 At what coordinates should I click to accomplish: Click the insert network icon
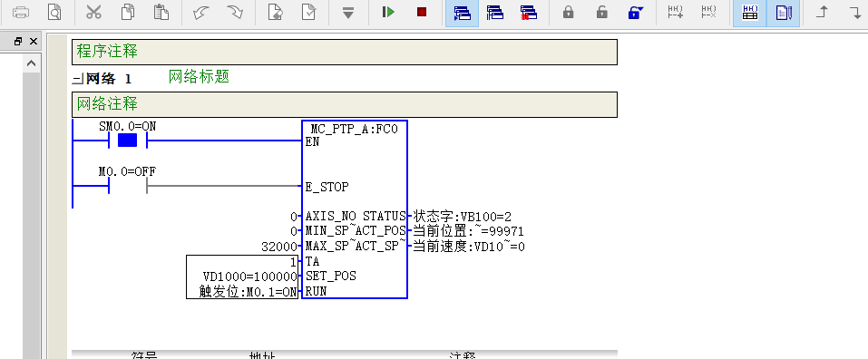tap(676, 12)
